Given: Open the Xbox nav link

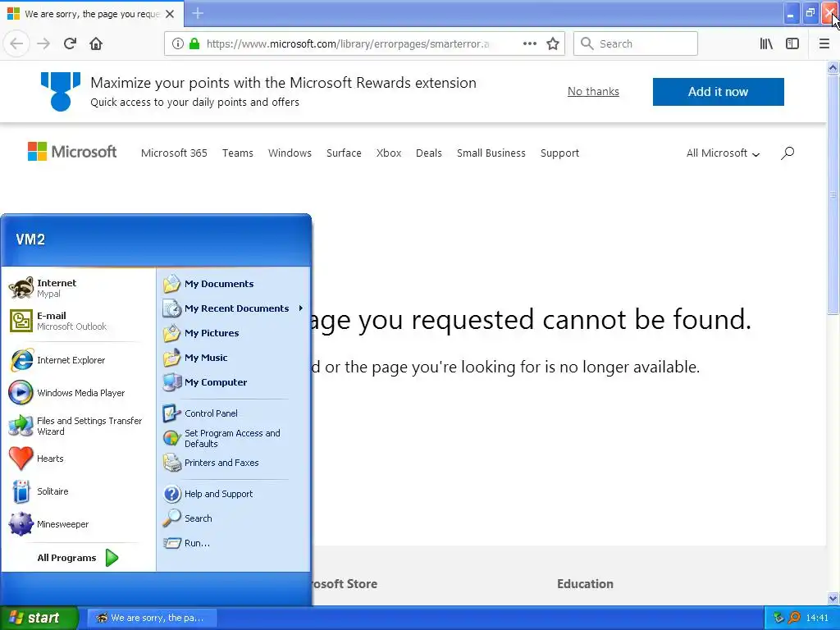Looking at the screenshot, I should [389, 153].
